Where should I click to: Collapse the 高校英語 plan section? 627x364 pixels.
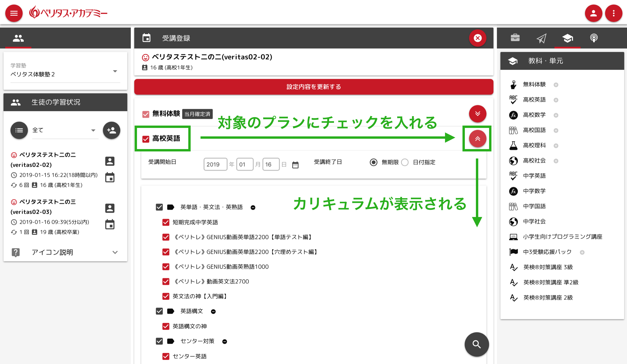478,139
